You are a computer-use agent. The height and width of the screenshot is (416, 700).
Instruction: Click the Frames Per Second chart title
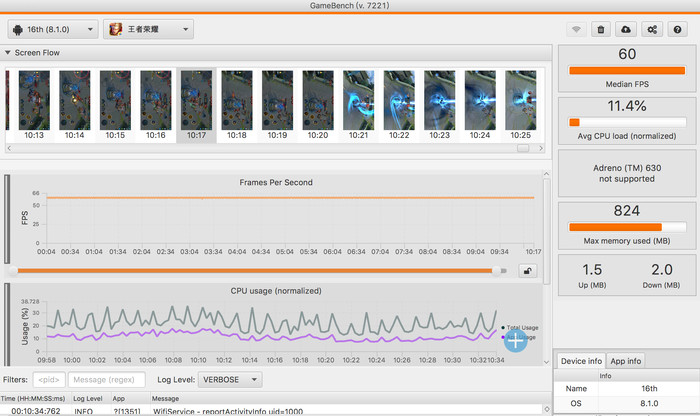coord(276,183)
